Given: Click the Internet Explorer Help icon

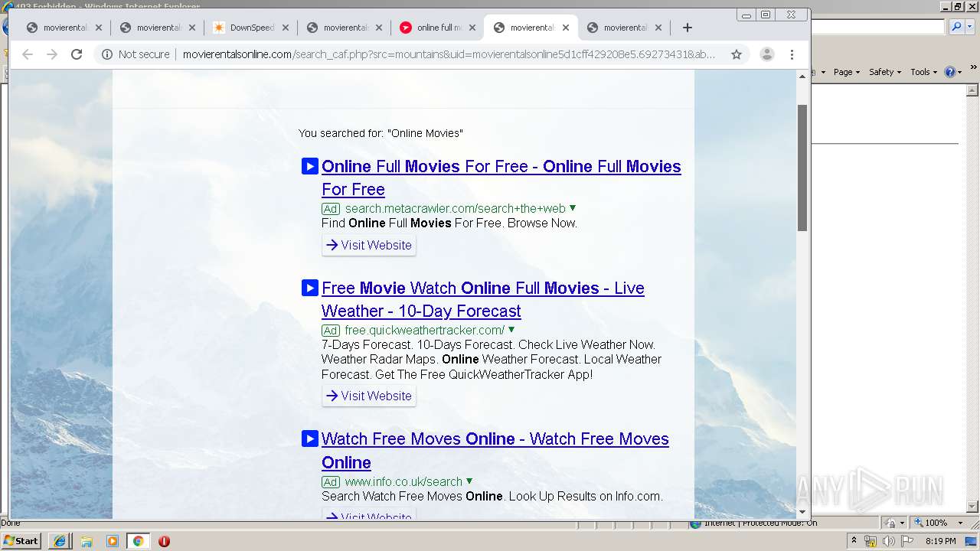Looking at the screenshot, I should 950,71.
